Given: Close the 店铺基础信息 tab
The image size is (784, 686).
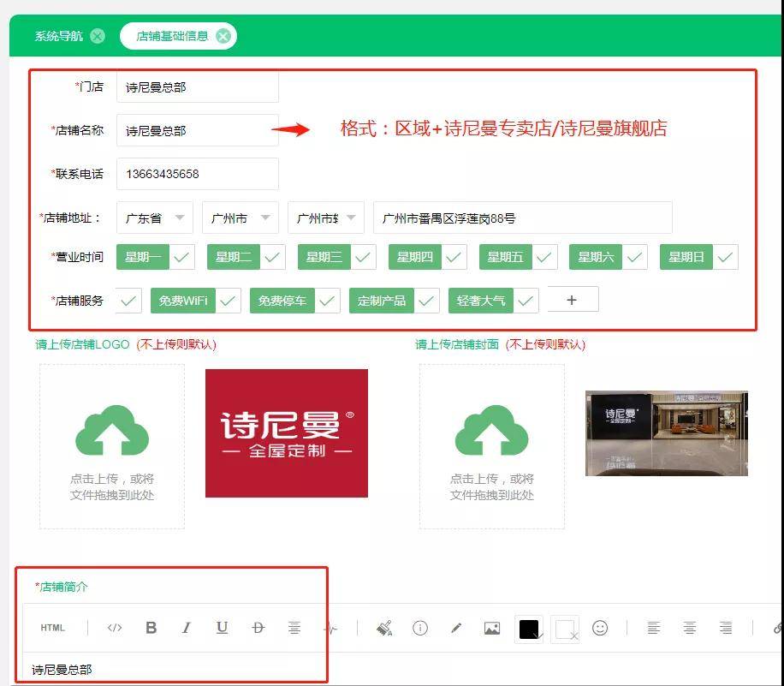Looking at the screenshot, I should pyautogui.click(x=223, y=36).
